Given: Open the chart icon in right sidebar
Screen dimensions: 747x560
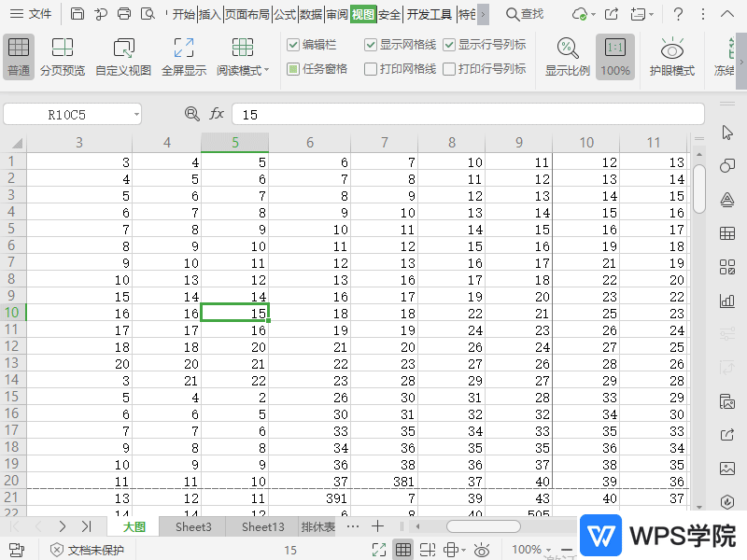Looking at the screenshot, I should click(x=727, y=301).
